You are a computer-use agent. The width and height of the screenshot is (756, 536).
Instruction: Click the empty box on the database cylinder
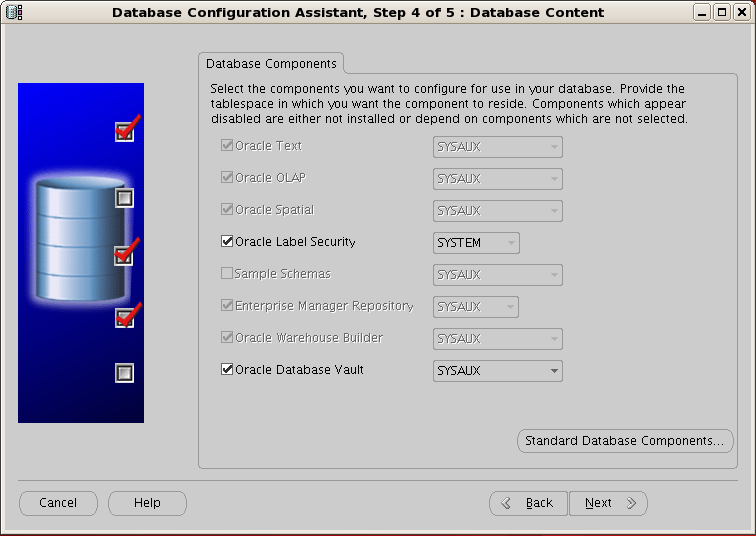point(124,198)
